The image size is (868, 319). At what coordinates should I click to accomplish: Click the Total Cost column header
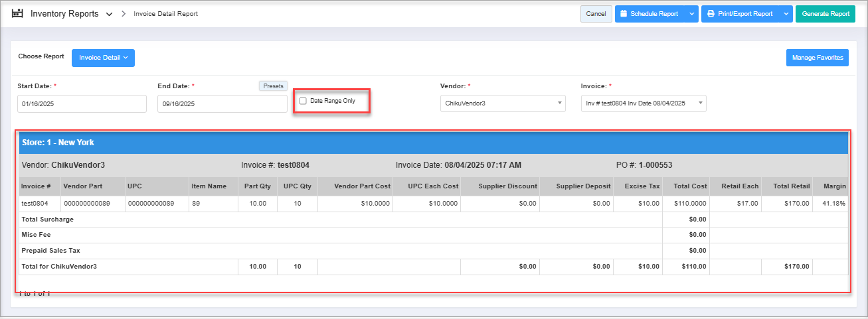click(x=689, y=186)
